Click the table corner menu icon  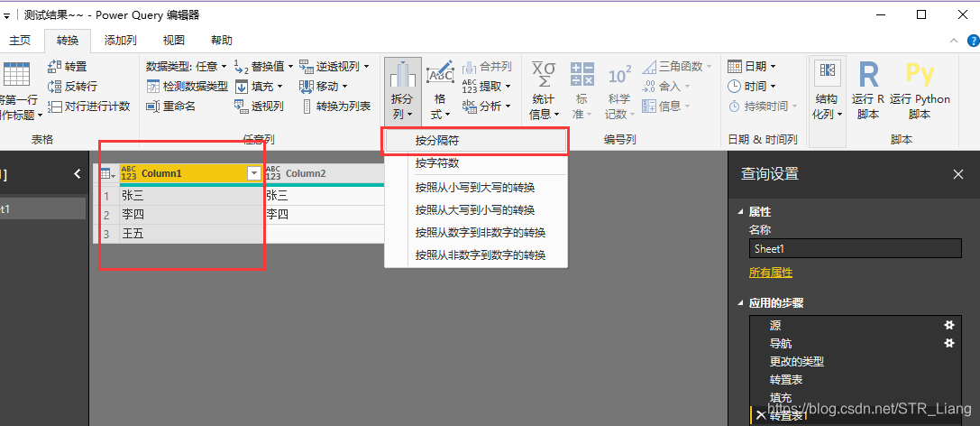pyautogui.click(x=107, y=174)
